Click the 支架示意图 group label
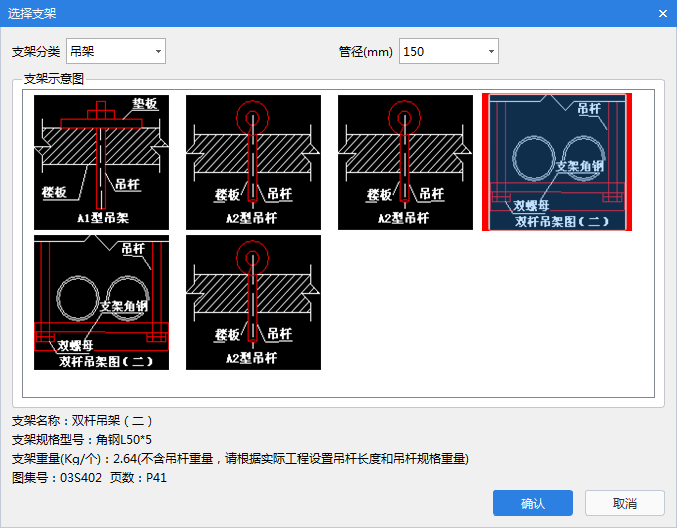The image size is (677, 528). click(54, 79)
